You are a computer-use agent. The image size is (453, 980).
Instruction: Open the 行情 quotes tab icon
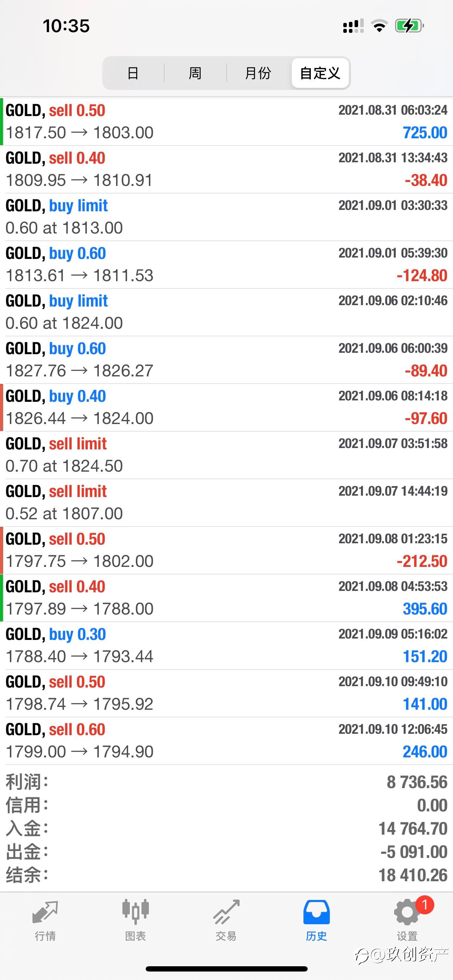(x=45, y=912)
